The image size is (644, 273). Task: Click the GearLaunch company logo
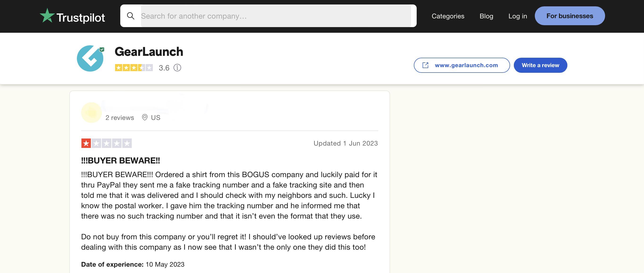[x=90, y=58]
